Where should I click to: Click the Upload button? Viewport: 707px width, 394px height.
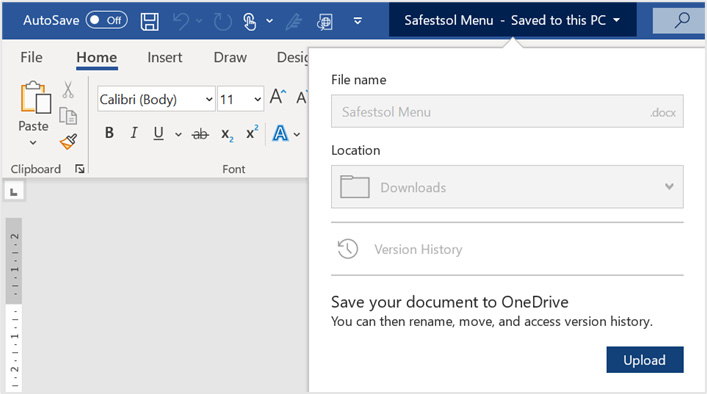(x=644, y=360)
